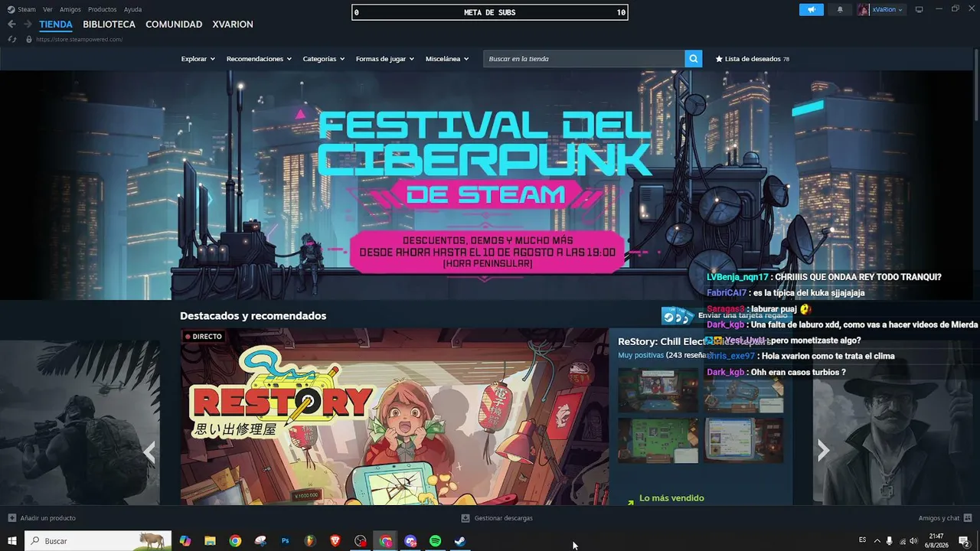980x551 pixels.
Task: Show hidden system tray icons
Action: (877, 541)
